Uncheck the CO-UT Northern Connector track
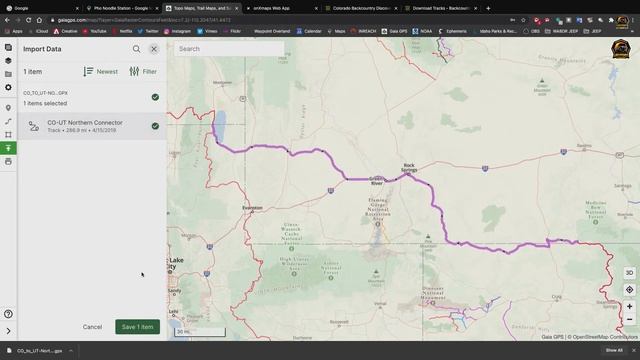 155,126
